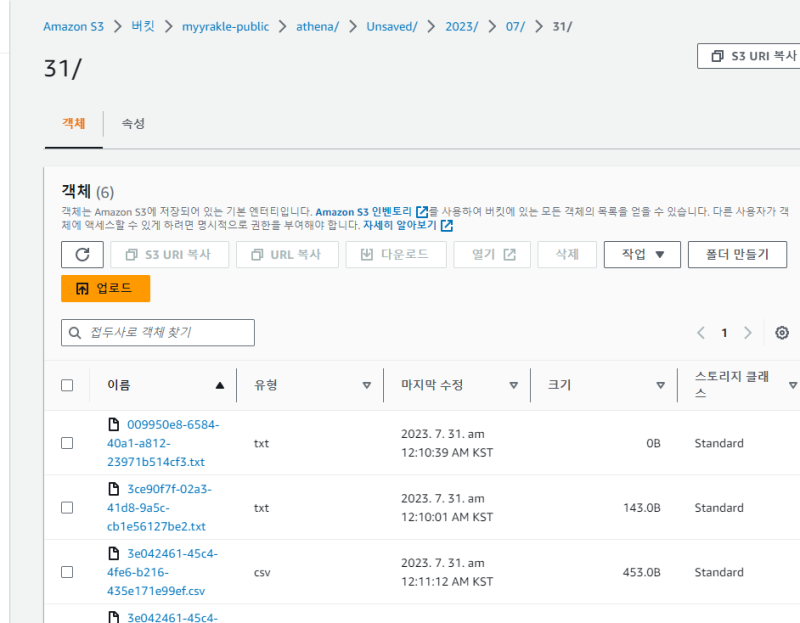Switch to the 속성 tab
This screenshot has height=623, width=800.
(133, 123)
